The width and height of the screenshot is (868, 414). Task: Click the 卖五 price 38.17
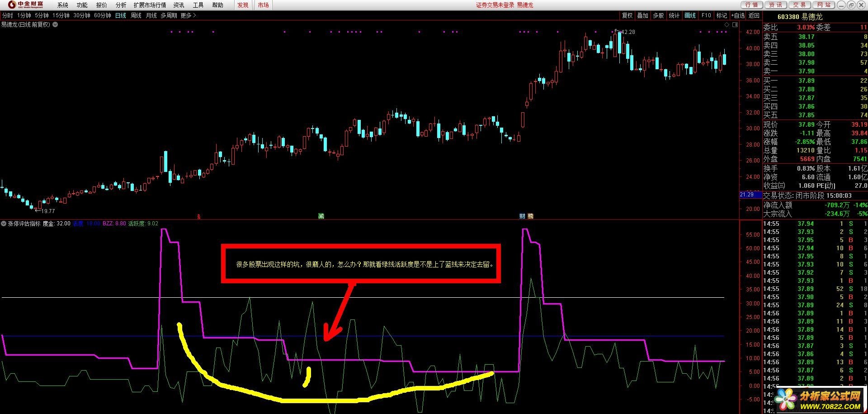806,37
